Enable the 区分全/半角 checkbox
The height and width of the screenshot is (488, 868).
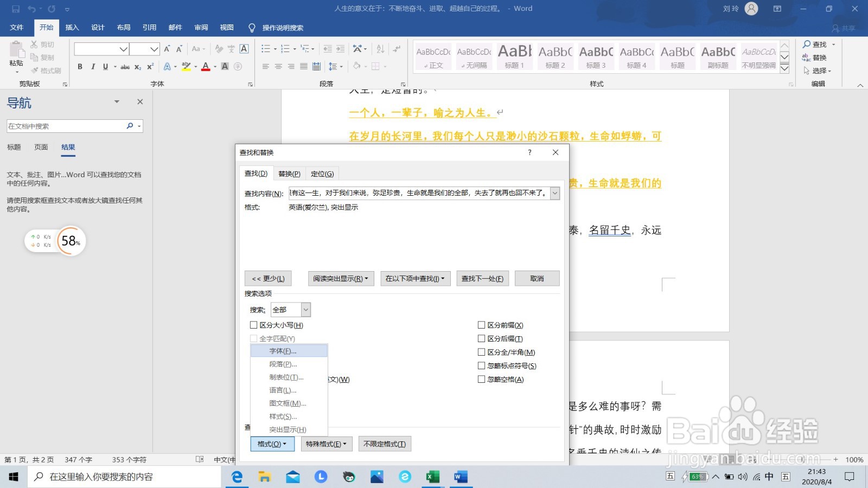pos(482,352)
